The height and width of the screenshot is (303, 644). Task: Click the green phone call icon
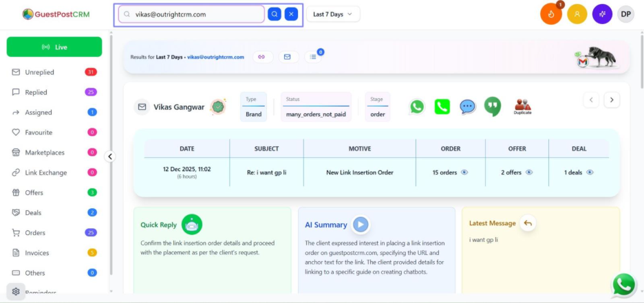point(442,106)
